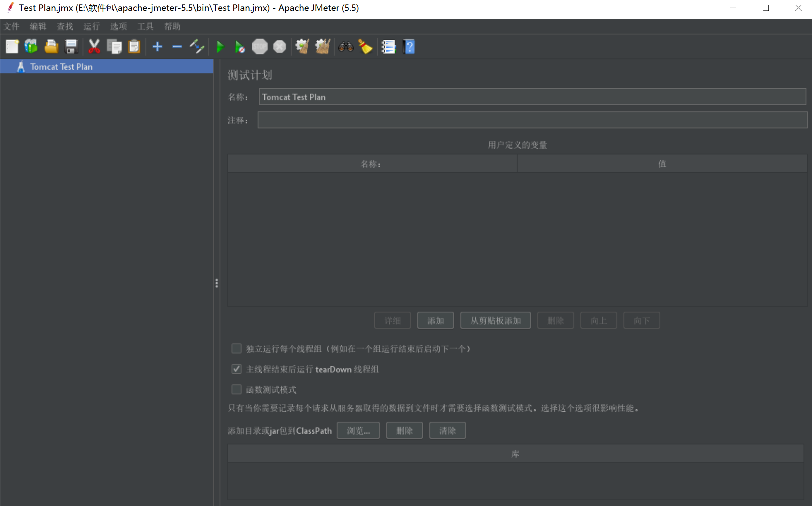Viewport: 812px width, 506px height.
Task: Click the 删除 variable button beside 向上
Action: click(555, 321)
